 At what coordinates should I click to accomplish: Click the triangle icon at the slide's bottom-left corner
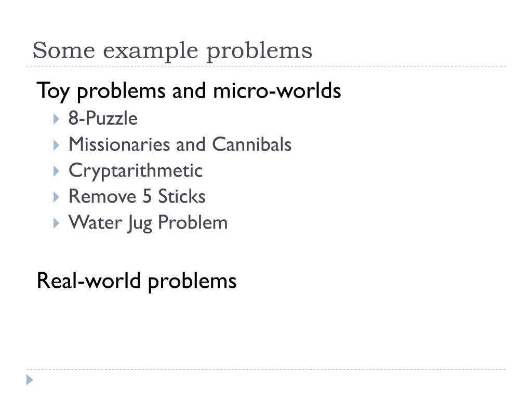[30, 380]
